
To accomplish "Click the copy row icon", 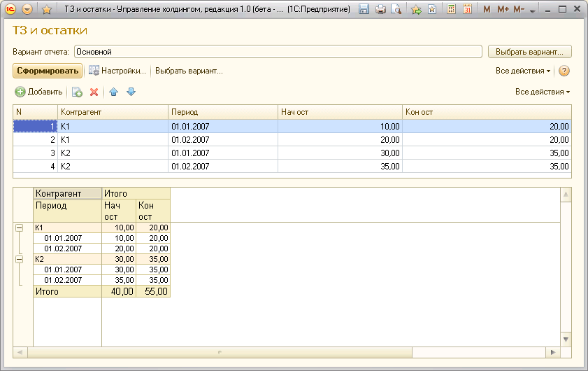I will (x=77, y=92).
